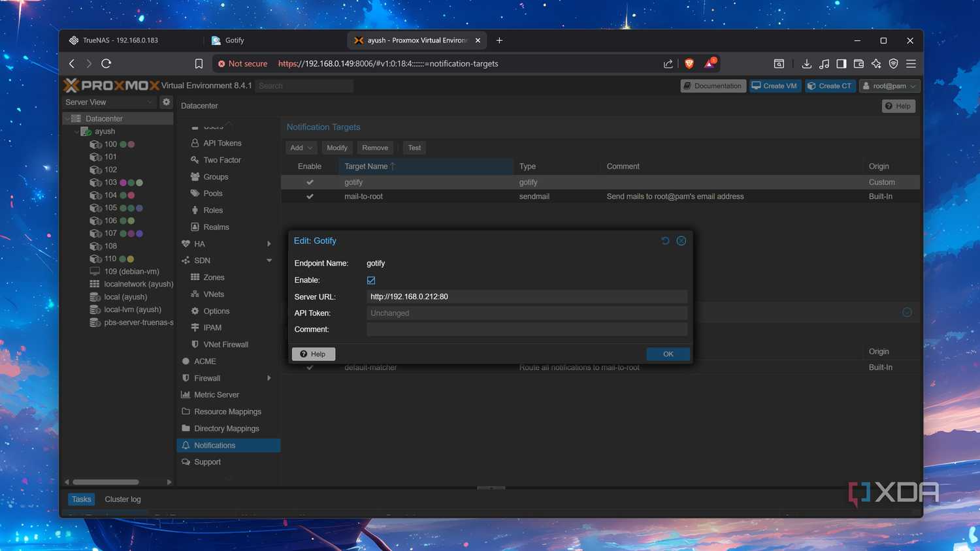The width and height of the screenshot is (980, 551).
Task: Click the Brave Rewards triangle icon
Action: coord(710,63)
